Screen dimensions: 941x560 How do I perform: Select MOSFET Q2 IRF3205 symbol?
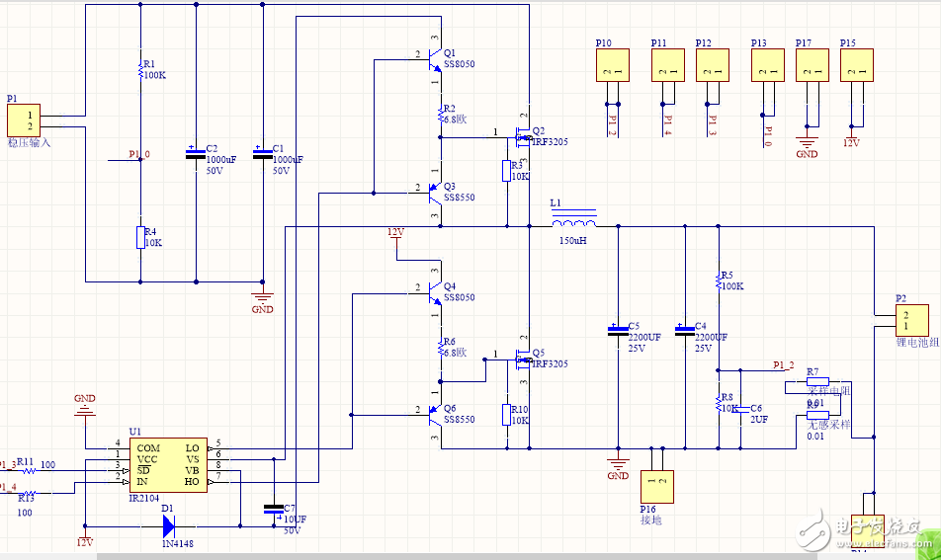click(523, 138)
